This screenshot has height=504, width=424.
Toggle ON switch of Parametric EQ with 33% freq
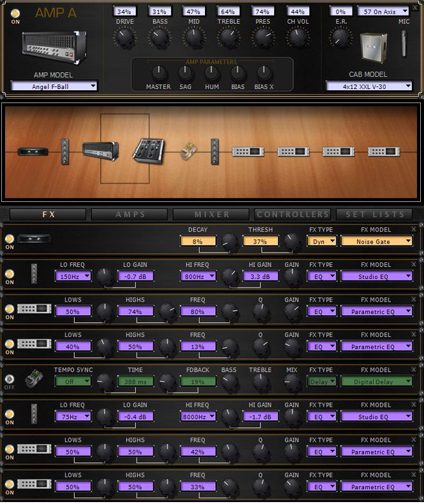[x=9, y=484]
